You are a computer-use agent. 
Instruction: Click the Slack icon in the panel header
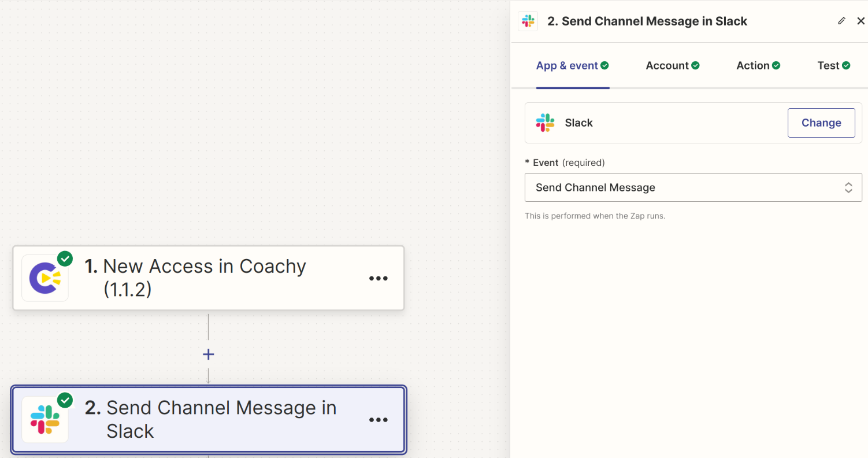pyautogui.click(x=528, y=21)
